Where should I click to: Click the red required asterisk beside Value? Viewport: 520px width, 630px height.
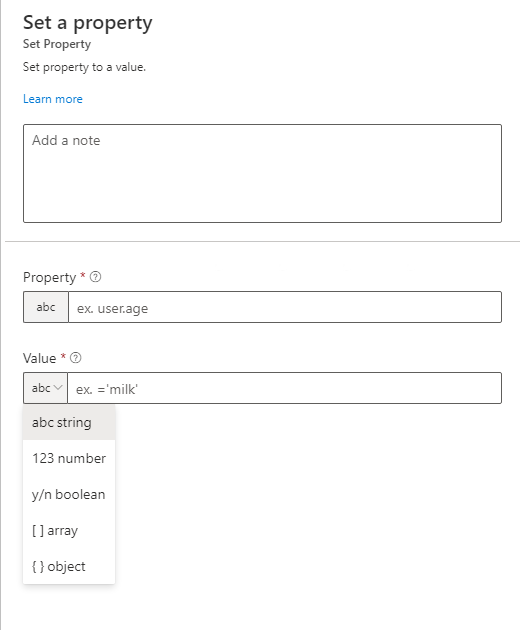63,356
